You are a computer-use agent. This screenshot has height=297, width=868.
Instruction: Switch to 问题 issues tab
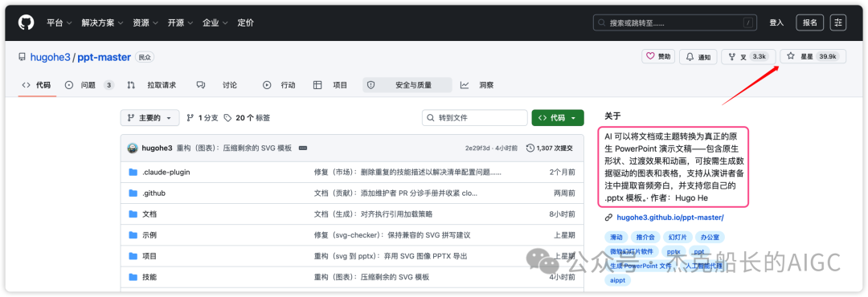[x=89, y=85]
